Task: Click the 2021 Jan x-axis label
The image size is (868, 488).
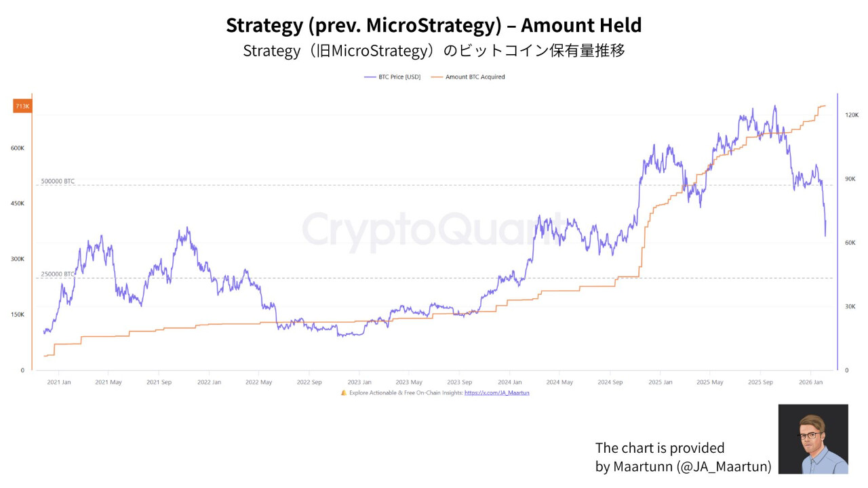Action: click(58, 382)
